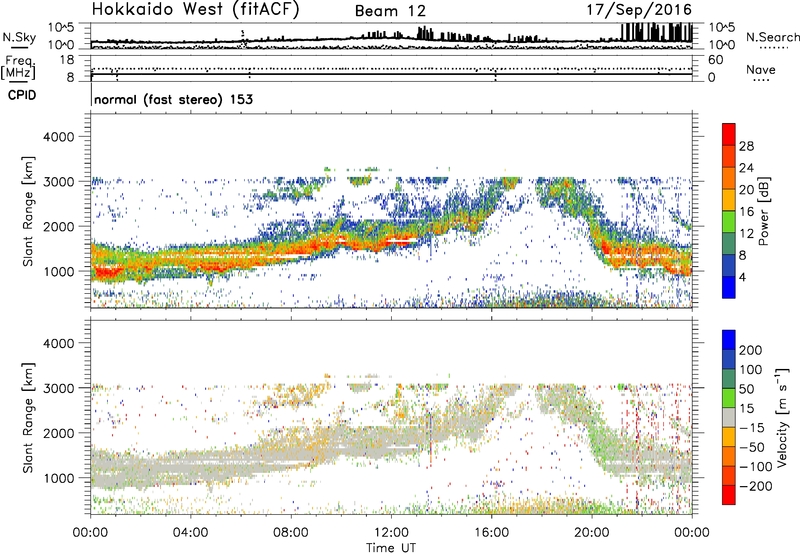800x554 pixels.
Task: Click the '60' Nave axis tick
Action: point(715,60)
